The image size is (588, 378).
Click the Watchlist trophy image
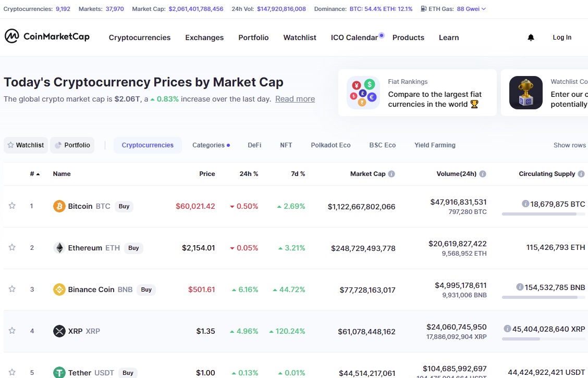[526, 93]
